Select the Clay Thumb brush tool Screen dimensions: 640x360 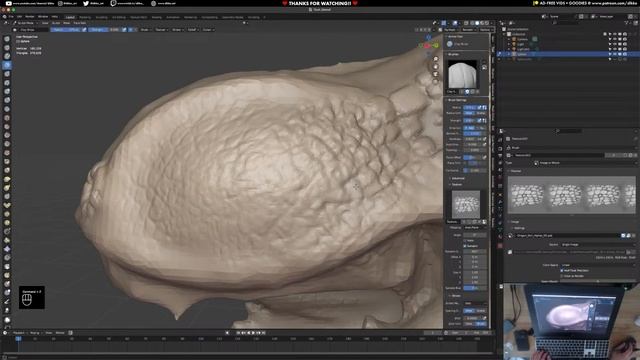coord(7,73)
